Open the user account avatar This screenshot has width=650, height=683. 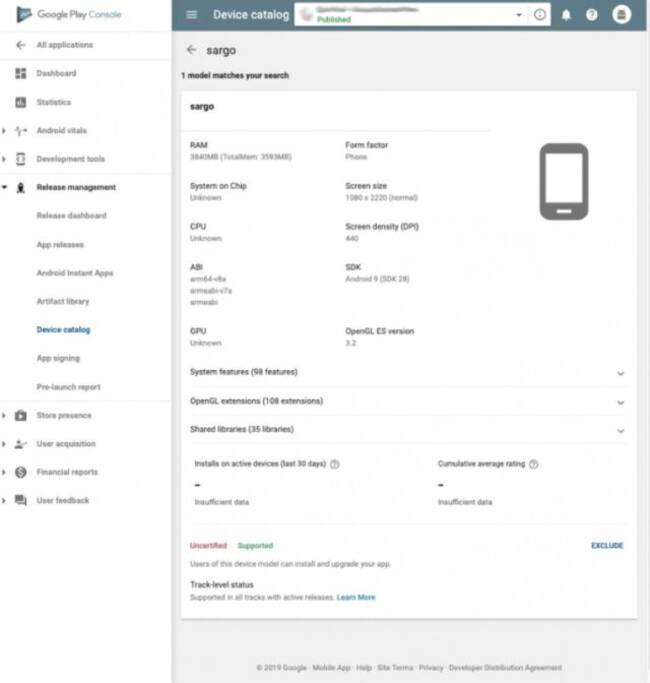(621, 15)
